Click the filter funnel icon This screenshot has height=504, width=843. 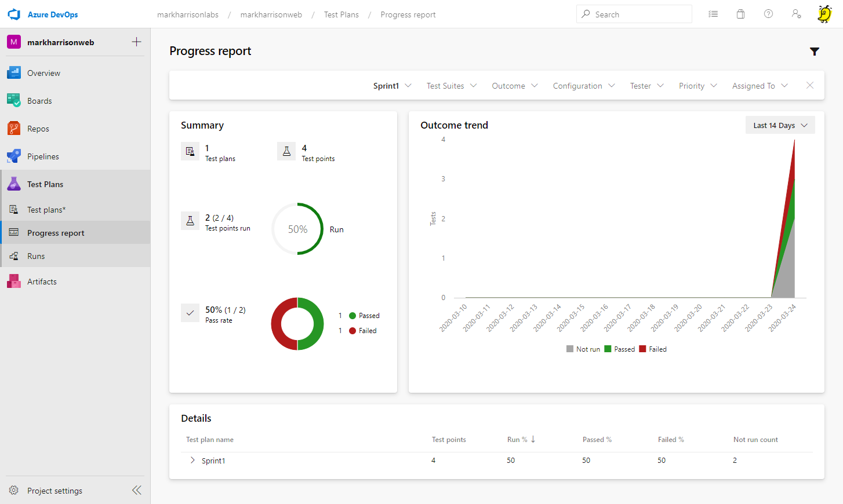tap(815, 52)
